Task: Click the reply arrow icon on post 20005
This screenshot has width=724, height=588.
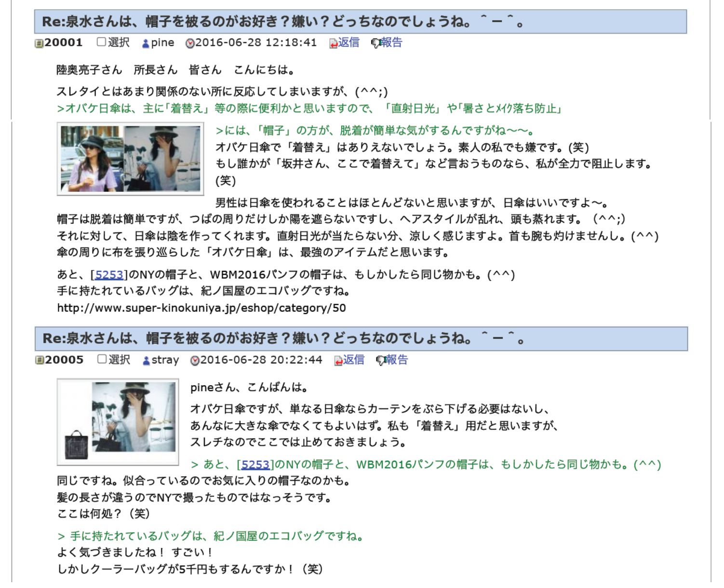Action: tap(338, 361)
